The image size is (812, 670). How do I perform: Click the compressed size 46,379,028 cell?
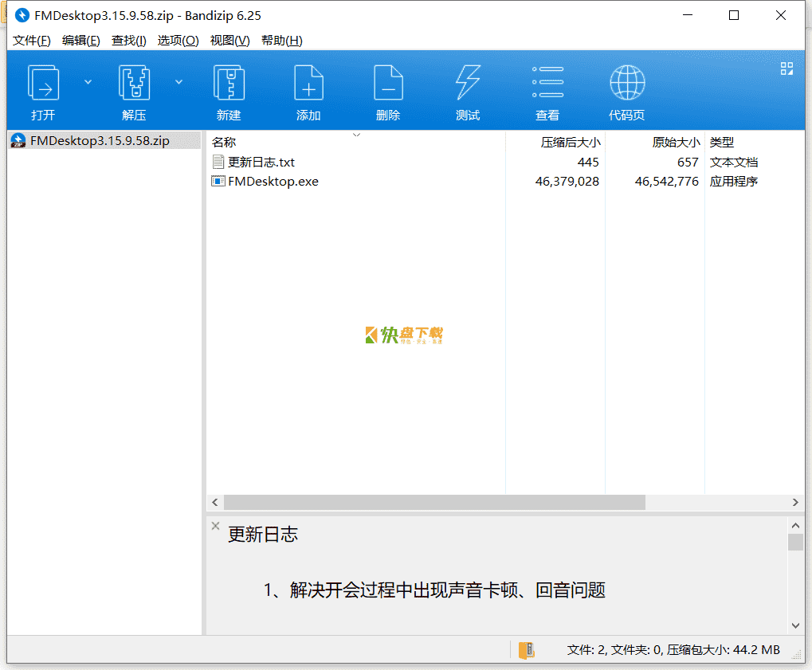(567, 181)
